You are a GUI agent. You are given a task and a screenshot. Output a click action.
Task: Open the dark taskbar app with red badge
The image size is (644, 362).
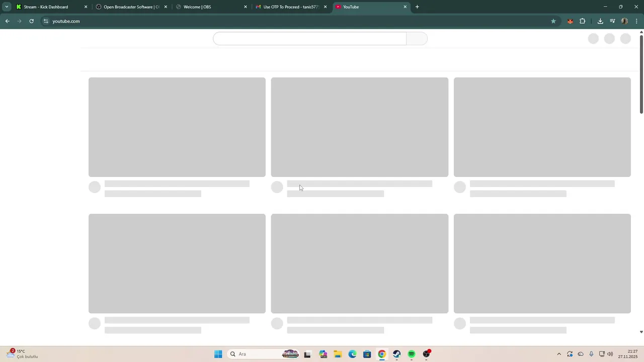point(427,354)
